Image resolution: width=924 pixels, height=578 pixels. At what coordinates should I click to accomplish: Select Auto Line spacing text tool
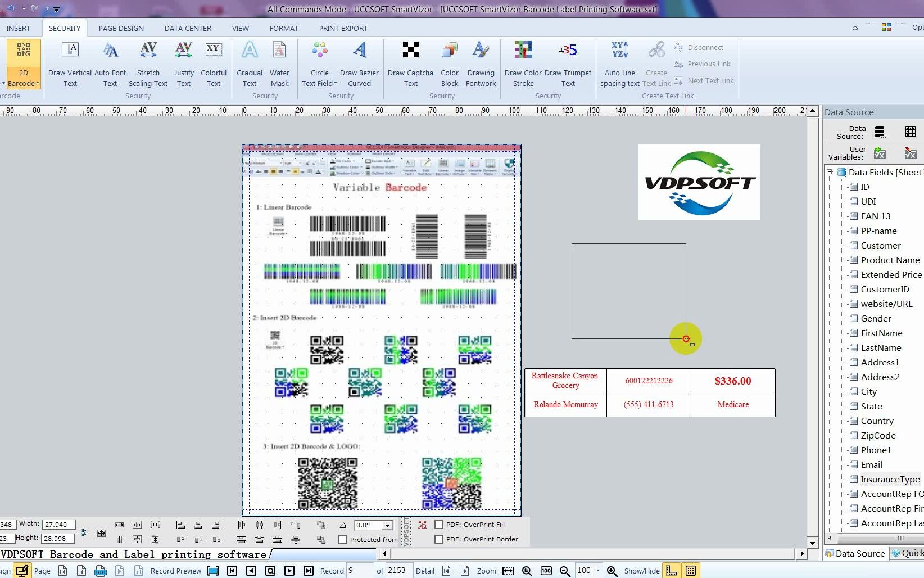620,65
